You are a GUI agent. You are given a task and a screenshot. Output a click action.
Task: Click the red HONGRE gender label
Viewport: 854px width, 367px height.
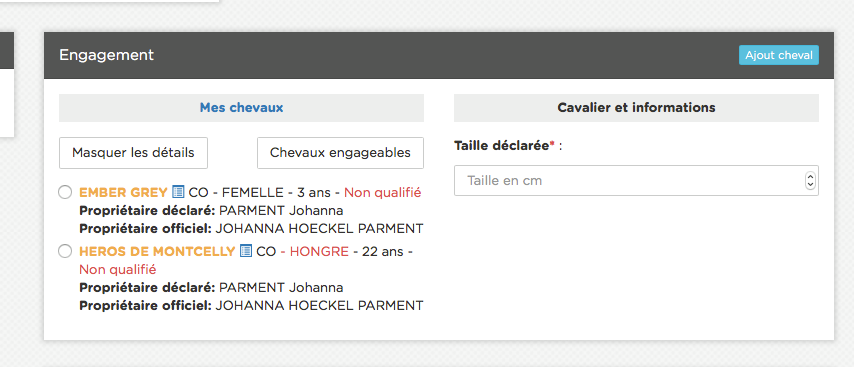pyautogui.click(x=319, y=252)
